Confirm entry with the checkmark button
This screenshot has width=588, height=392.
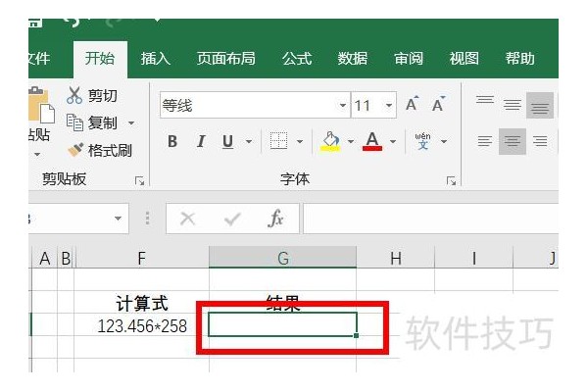[x=232, y=219]
